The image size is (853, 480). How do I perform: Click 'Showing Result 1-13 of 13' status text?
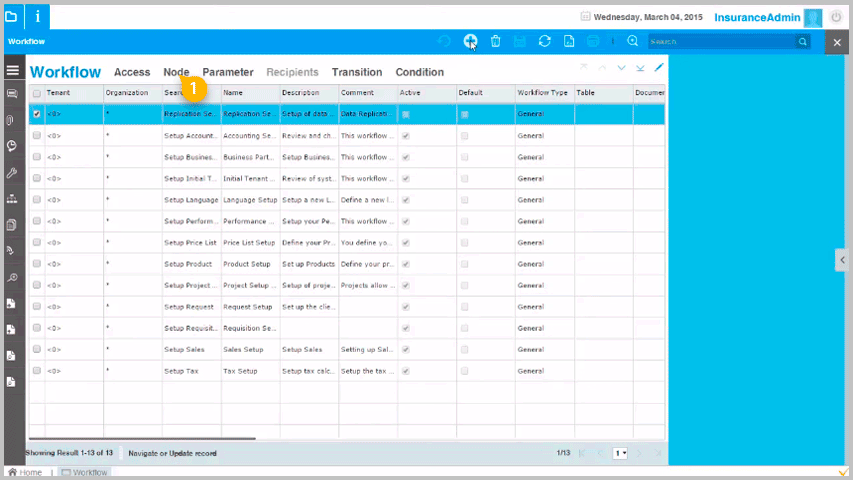tap(69, 453)
